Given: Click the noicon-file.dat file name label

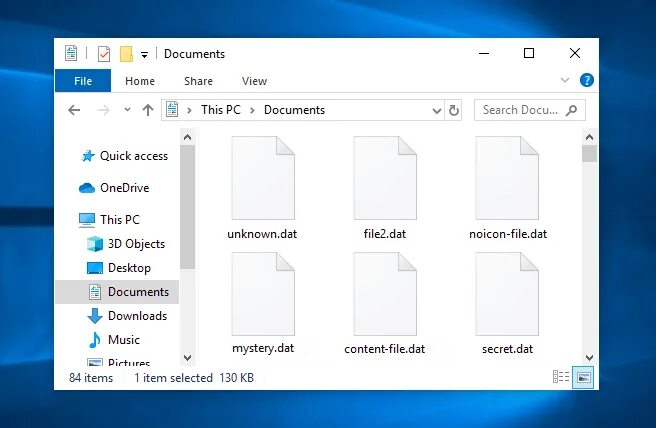Looking at the screenshot, I should pyautogui.click(x=508, y=234).
